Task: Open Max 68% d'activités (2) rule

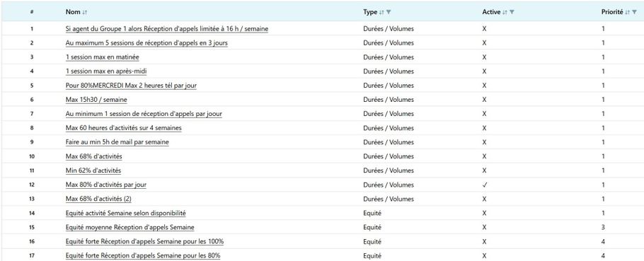Action: [x=98, y=199]
